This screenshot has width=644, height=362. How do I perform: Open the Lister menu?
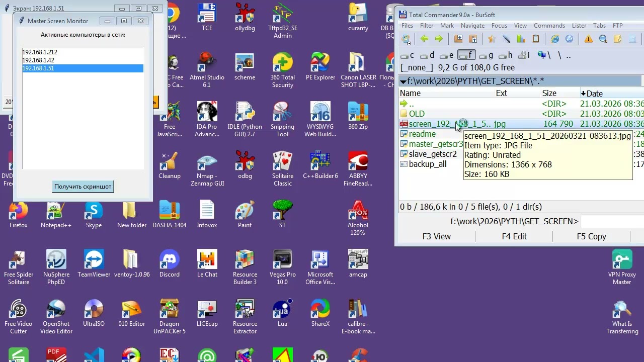click(x=579, y=26)
